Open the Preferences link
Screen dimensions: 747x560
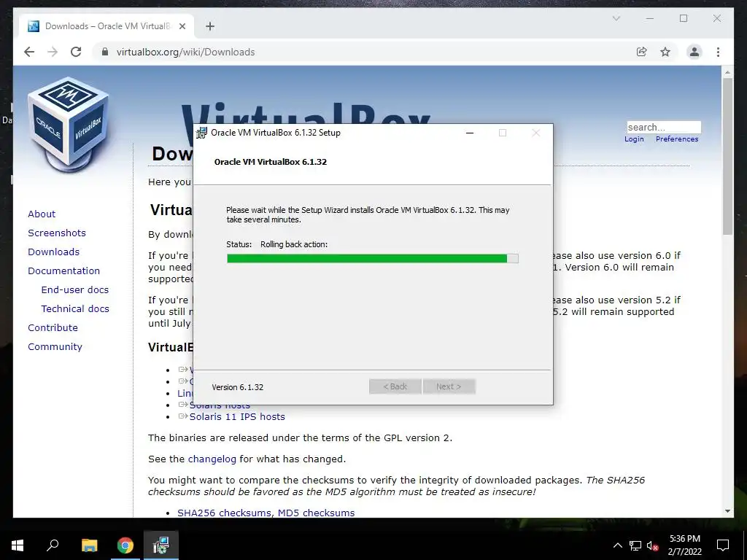click(677, 139)
